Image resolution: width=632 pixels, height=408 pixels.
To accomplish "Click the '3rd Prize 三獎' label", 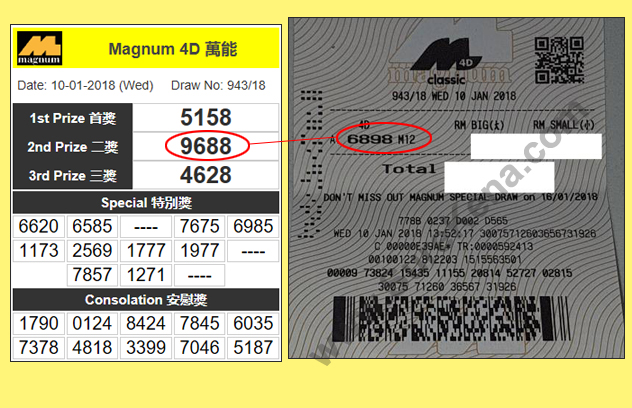I will (73, 176).
